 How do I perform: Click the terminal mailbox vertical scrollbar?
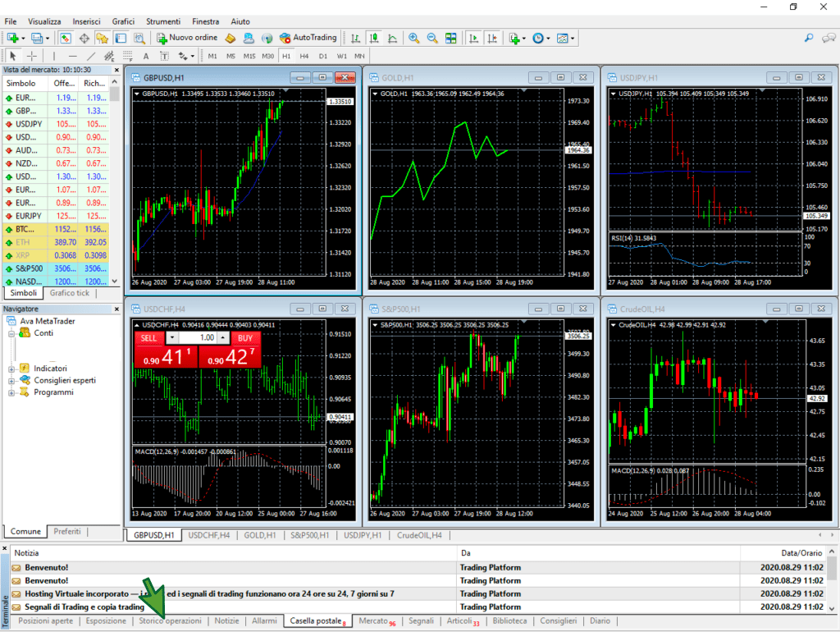pos(832,580)
